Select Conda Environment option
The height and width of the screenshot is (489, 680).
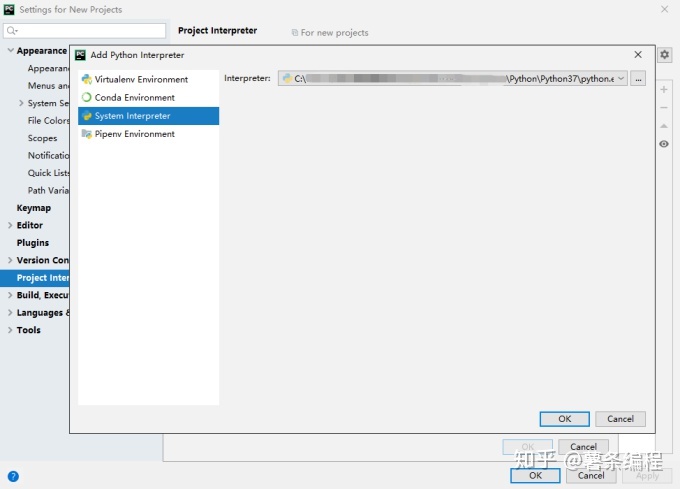148,98
